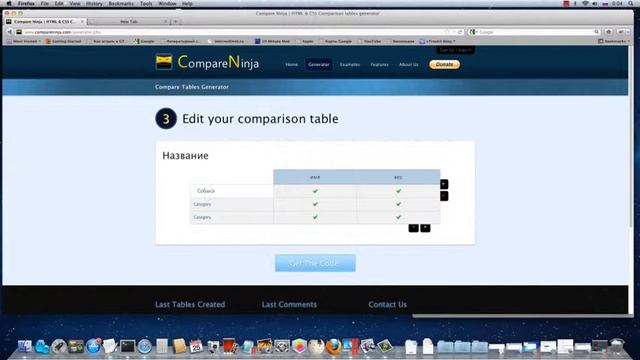
Task: Click the remove-row minus button below the table
Action: coord(413,228)
